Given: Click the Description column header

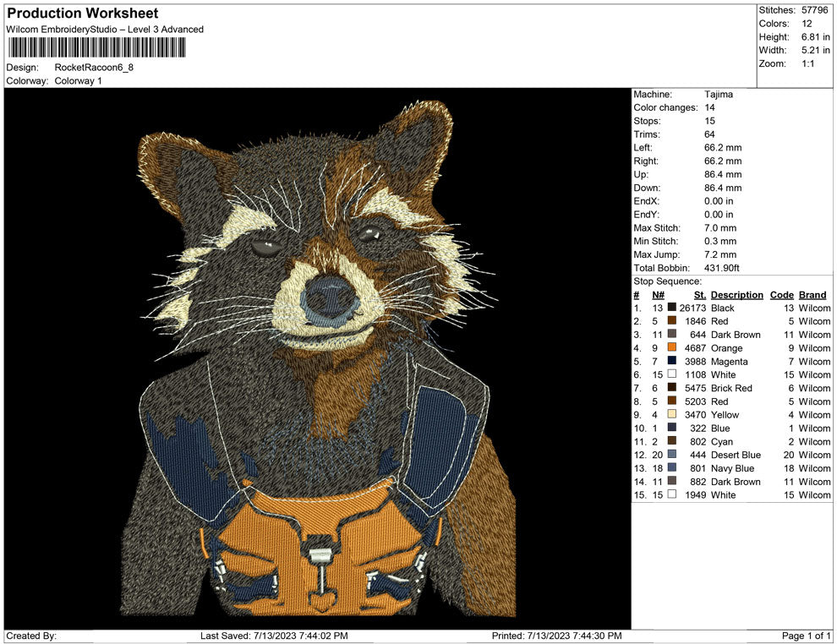Looking at the screenshot, I should [737, 295].
